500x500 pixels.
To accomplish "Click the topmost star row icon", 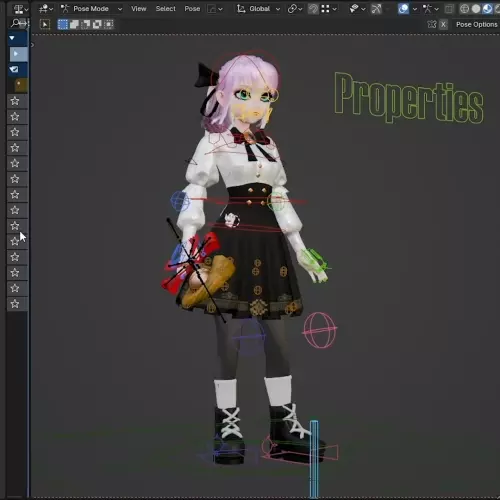I will (x=15, y=101).
